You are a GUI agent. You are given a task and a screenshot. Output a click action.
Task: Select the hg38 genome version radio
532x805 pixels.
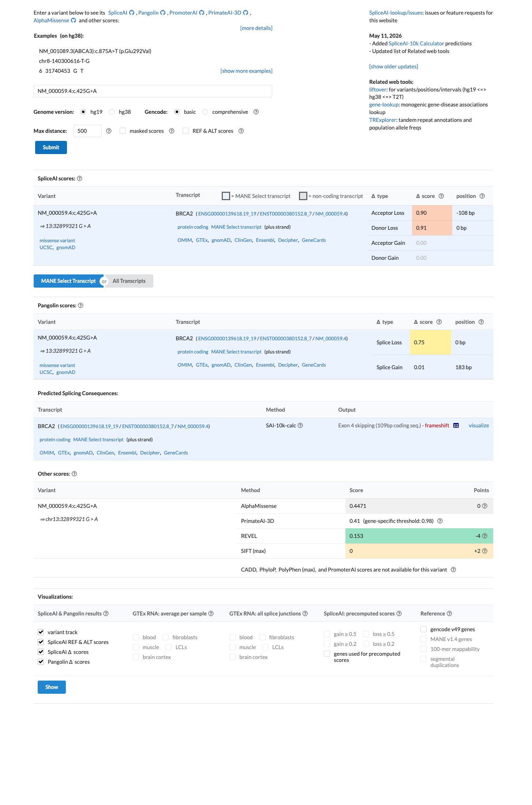pyautogui.click(x=112, y=112)
